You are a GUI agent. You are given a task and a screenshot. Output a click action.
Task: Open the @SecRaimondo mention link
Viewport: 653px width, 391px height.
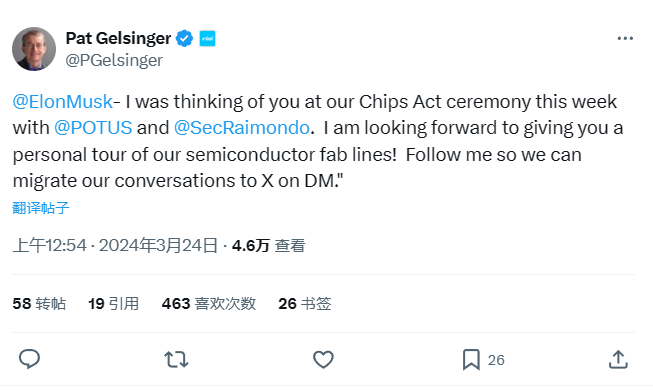click(242, 128)
